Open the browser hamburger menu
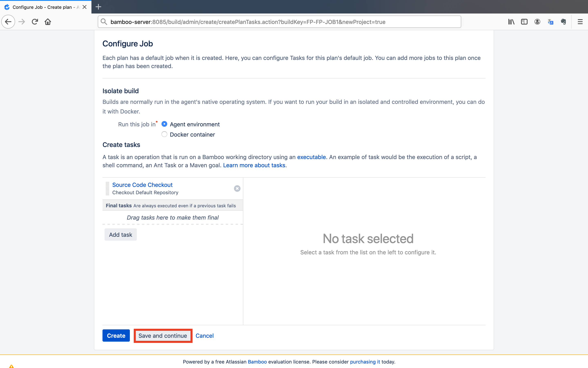This screenshot has height=368, width=588. (x=580, y=22)
